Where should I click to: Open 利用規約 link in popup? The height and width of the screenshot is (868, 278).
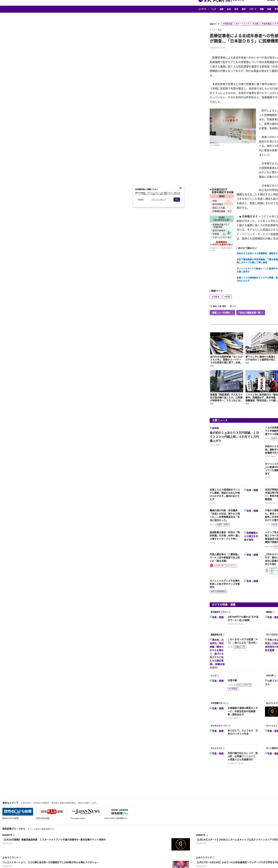(140, 199)
